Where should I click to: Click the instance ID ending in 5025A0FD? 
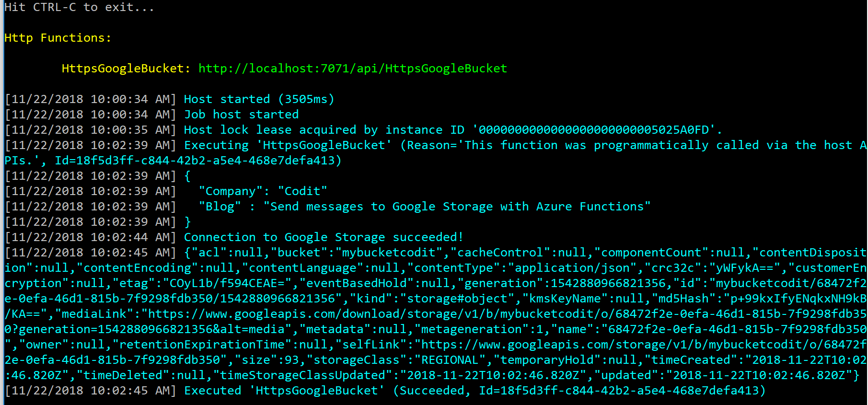[x=593, y=130]
